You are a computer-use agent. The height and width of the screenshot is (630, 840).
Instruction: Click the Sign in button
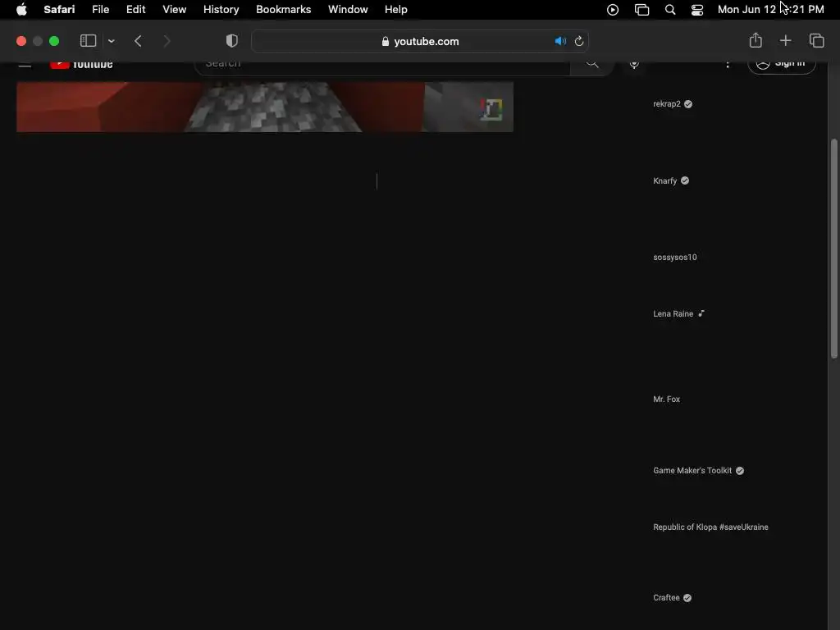pyautogui.click(x=782, y=66)
